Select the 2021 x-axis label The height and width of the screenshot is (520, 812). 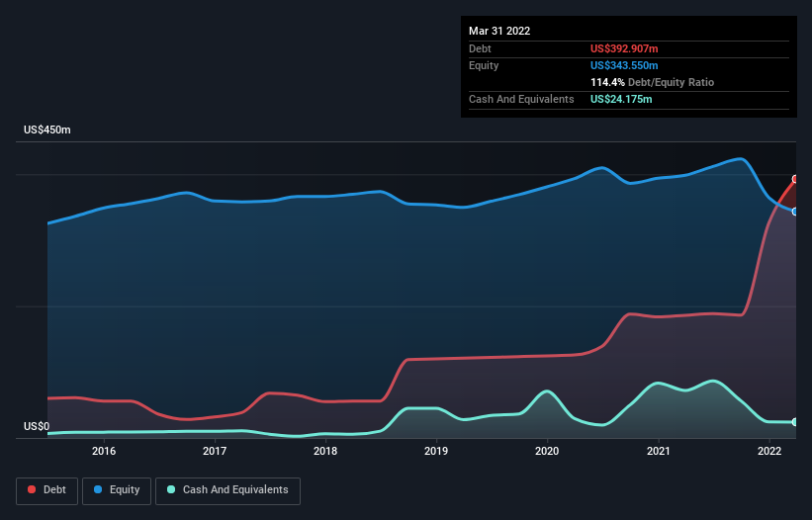[x=658, y=451]
